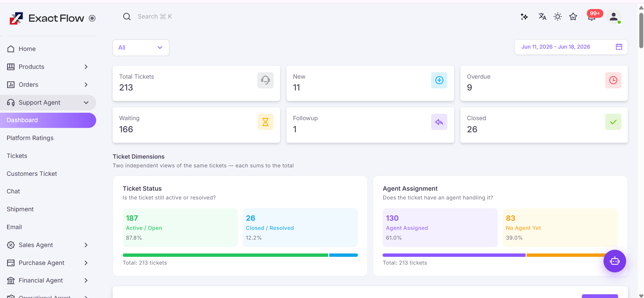The height and width of the screenshot is (298, 644).
Task: Click the Search input field
Action: pos(155,17)
